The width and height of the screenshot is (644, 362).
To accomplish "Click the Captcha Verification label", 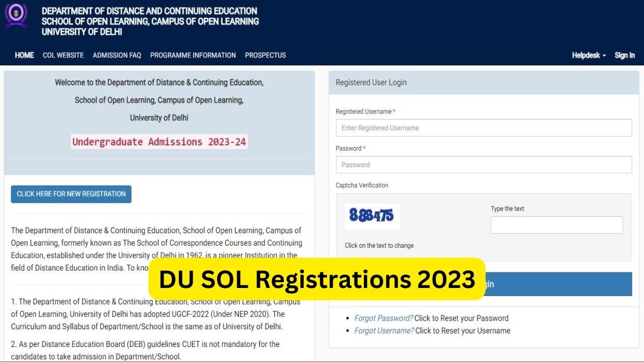I will [x=362, y=185].
